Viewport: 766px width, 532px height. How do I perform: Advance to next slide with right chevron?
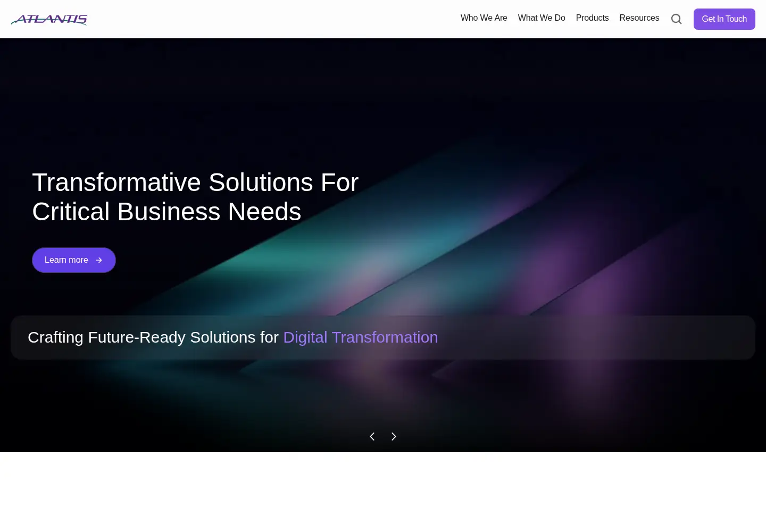coord(394,437)
